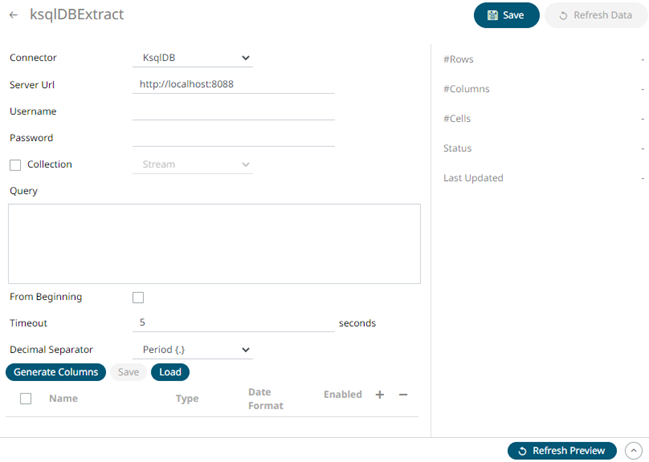
Task: Open the Decimal Separator dropdown
Action: (x=192, y=350)
